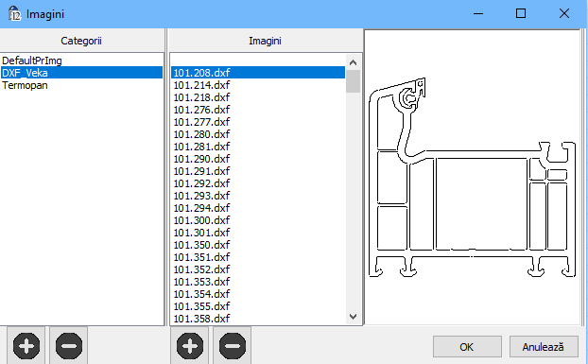The height and width of the screenshot is (364, 588).
Task: Select file 101.350.dxf
Action: 258,245
